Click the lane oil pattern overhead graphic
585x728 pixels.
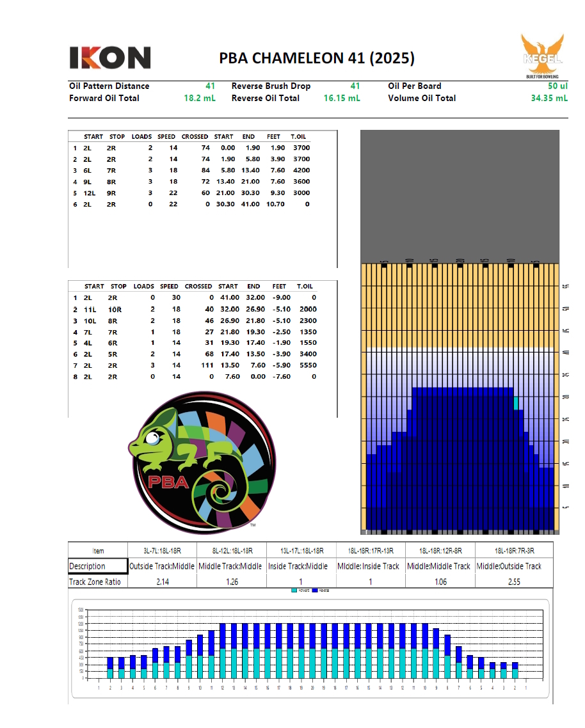(x=460, y=332)
